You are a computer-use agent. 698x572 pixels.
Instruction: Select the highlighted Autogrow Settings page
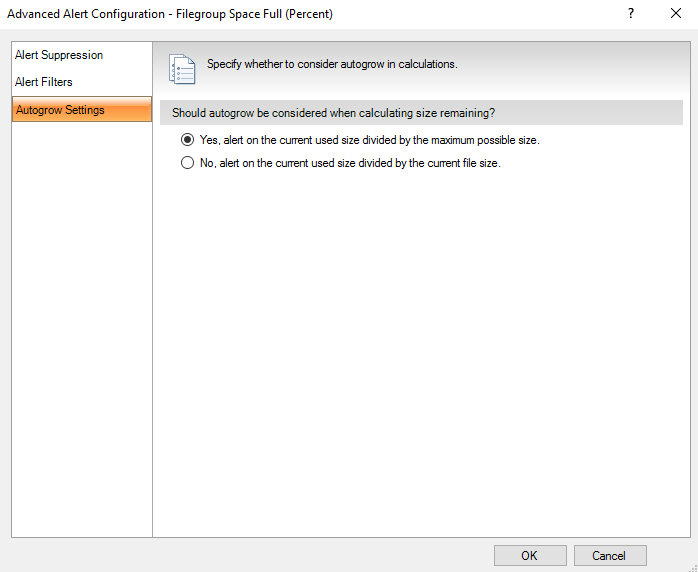[60, 109]
